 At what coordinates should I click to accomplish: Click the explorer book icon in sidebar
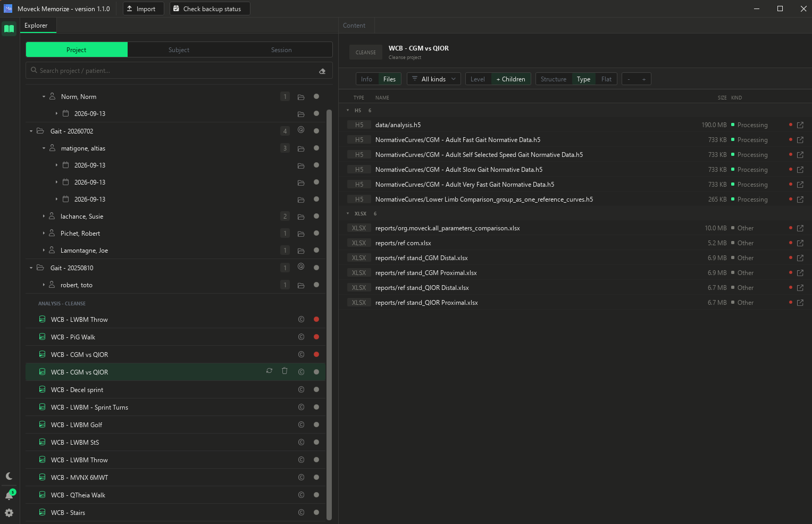pos(9,29)
